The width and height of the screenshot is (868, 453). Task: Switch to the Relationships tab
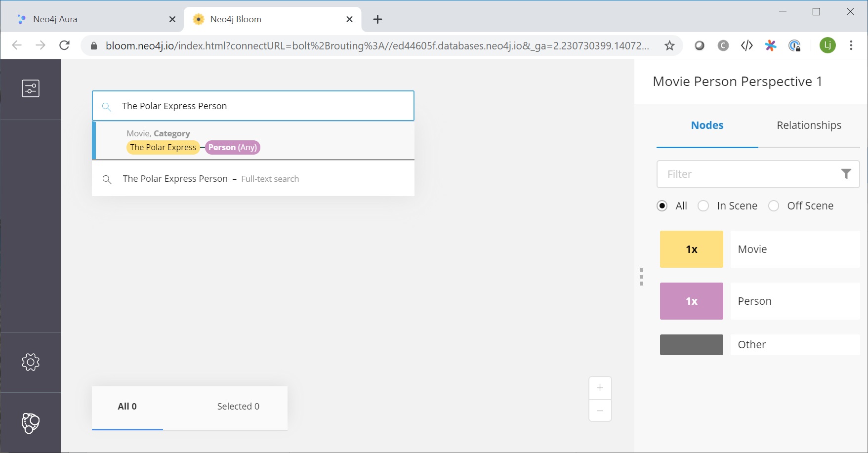pyautogui.click(x=809, y=125)
